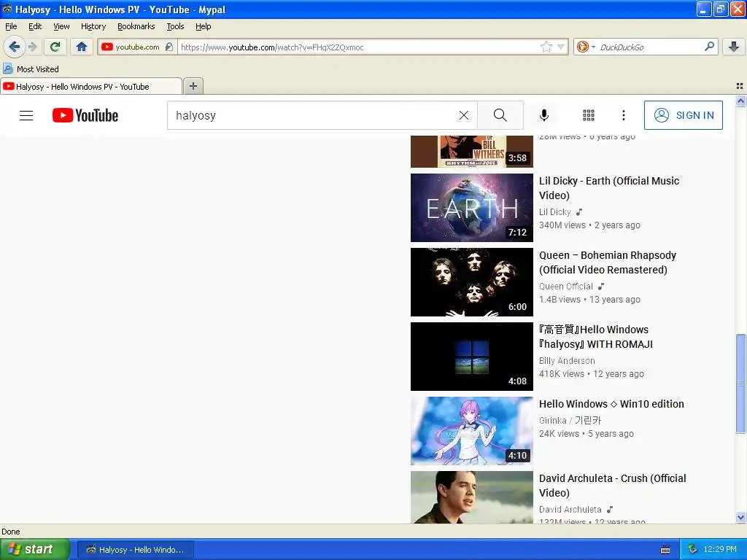Open Lil Dicky - Earth video title
This screenshot has width=747, height=560.
pyautogui.click(x=609, y=188)
